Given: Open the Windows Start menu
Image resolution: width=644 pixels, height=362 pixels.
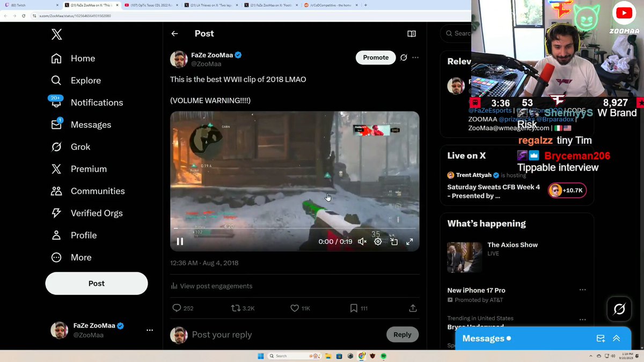Looking at the screenshot, I should (260, 356).
